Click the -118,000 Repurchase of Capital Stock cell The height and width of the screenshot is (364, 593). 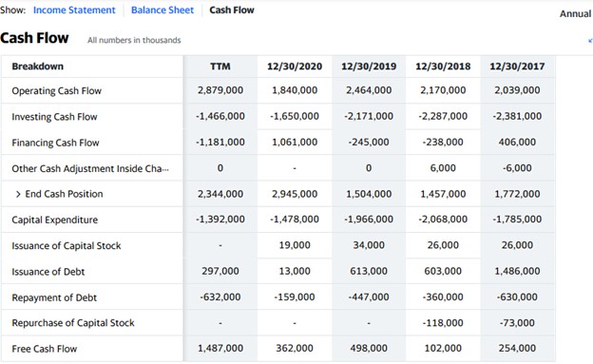[443, 323]
